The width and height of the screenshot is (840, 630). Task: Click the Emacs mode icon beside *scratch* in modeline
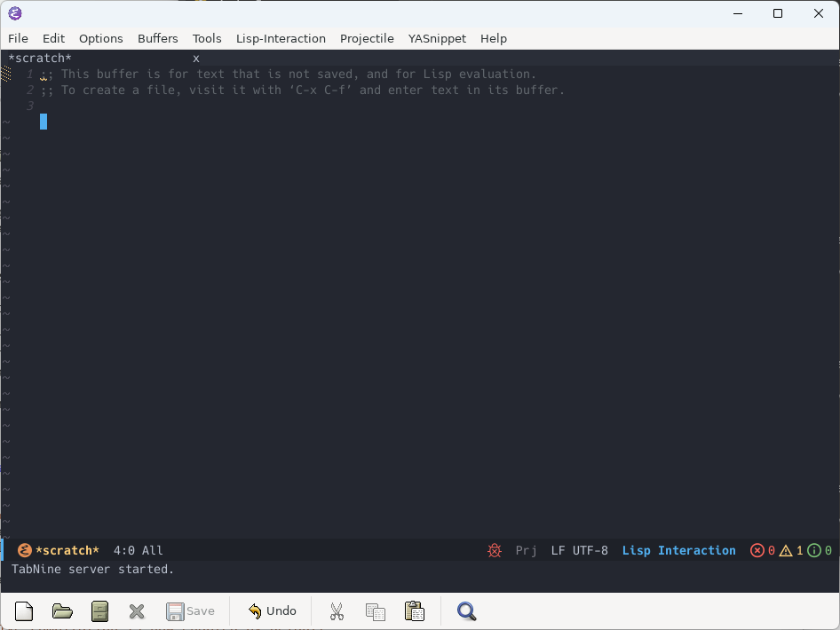click(x=25, y=550)
